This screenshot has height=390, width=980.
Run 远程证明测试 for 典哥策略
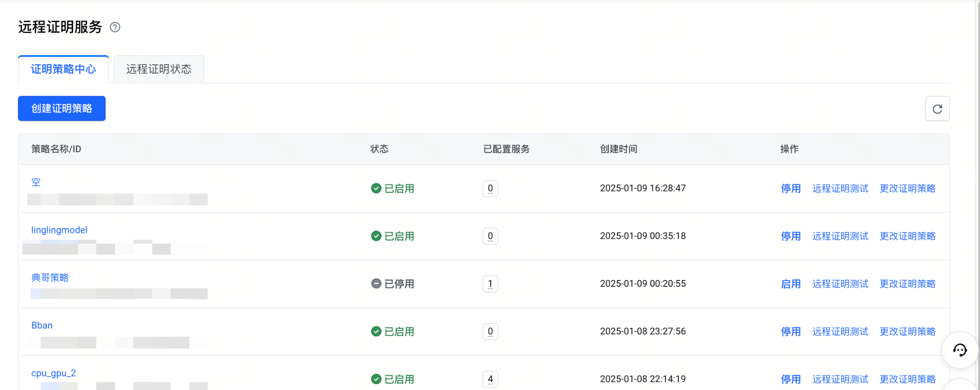tap(840, 284)
